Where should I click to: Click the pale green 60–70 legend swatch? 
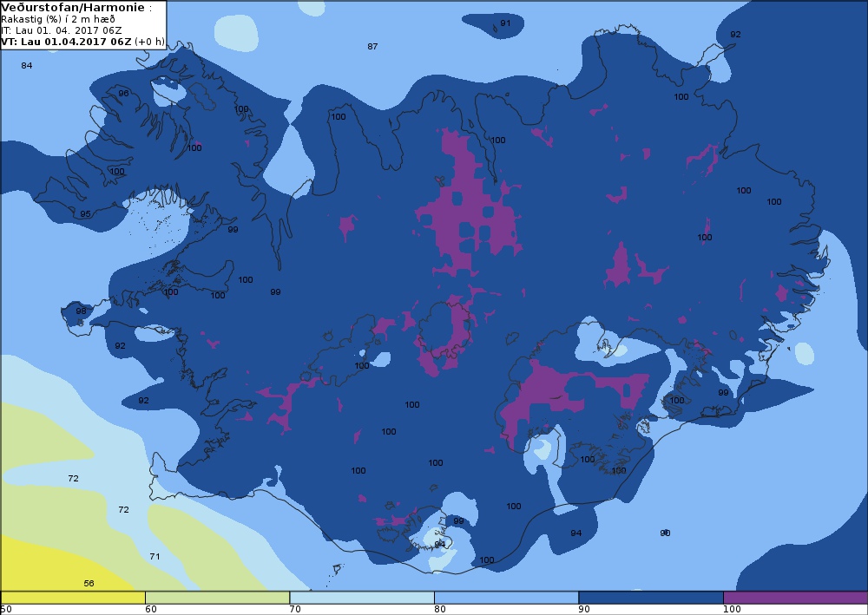click(x=218, y=598)
